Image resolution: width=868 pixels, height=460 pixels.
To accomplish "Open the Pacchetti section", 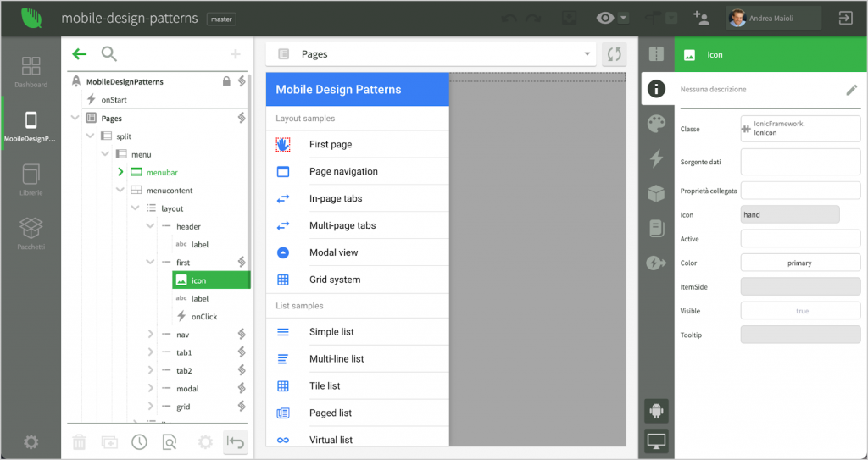I will tap(31, 234).
